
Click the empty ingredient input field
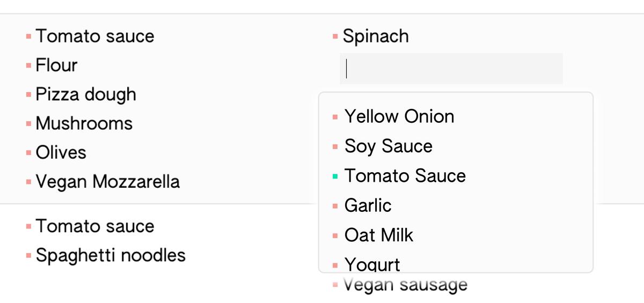451,69
